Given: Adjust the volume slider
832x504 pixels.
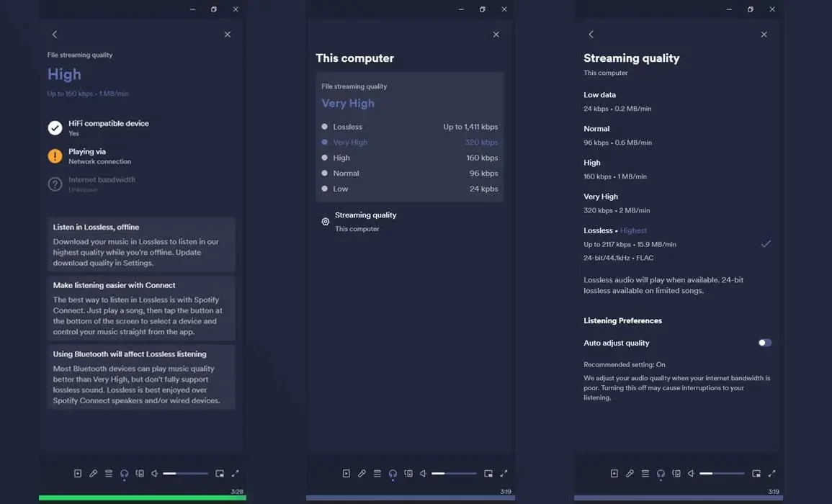Looking at the screenshot, I should [185, 473].
